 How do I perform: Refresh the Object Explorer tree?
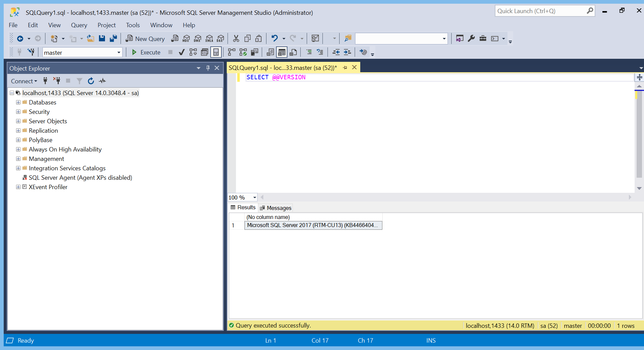point(91,81)
